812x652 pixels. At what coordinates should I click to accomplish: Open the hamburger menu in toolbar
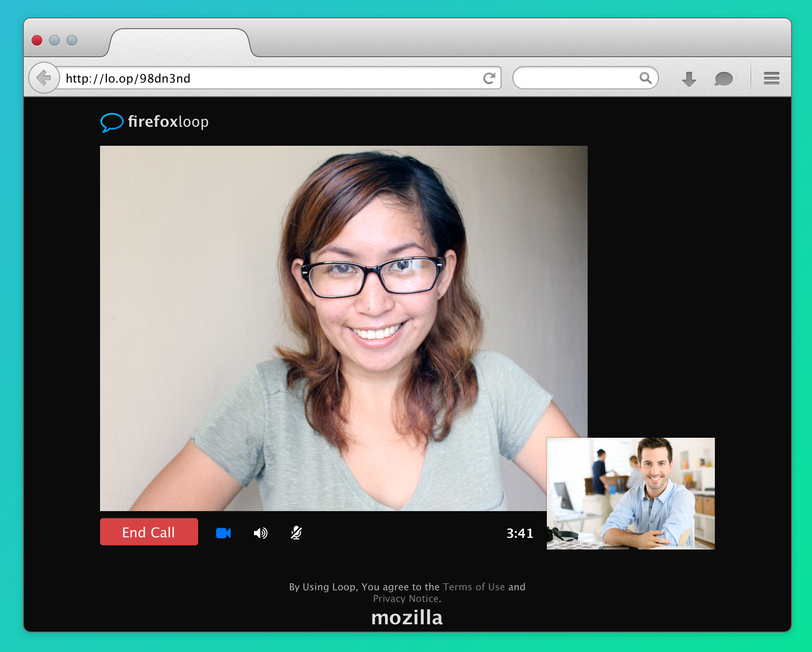[771, 78]
